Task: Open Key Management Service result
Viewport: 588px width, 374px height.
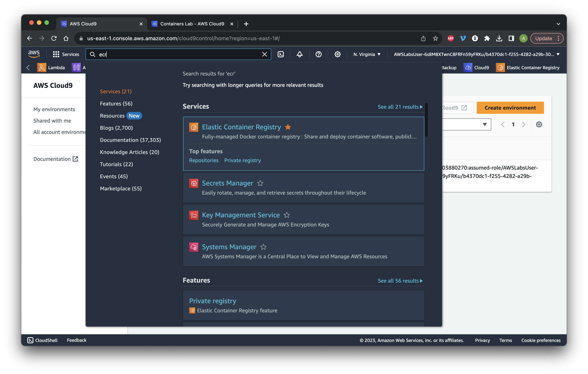Action: (x=241, y=215)
